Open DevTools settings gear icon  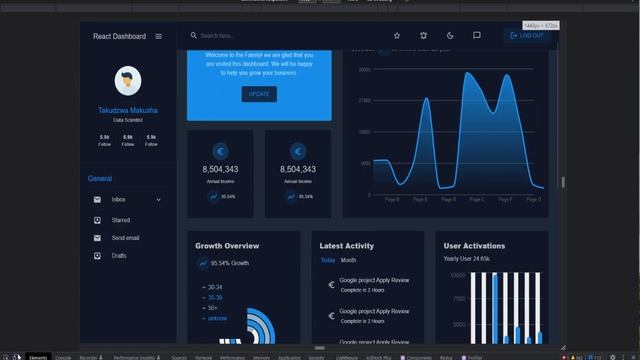pos(612,357)
